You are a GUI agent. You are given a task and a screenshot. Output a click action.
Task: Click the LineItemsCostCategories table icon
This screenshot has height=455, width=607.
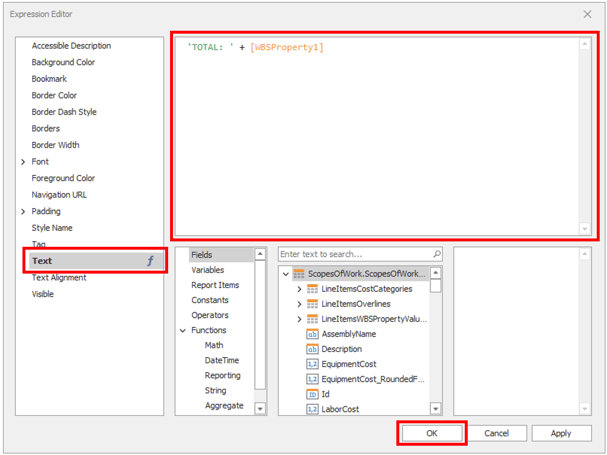312,289
